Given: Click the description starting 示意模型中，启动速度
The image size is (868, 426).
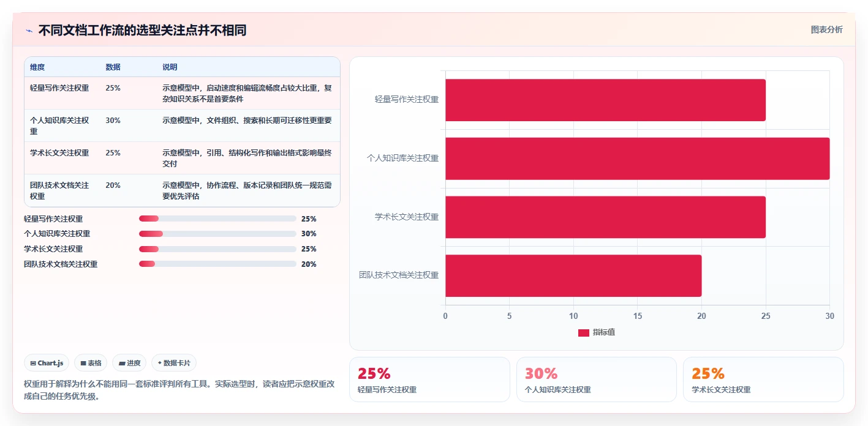Looking at the screenshot, I should point(247,93).
